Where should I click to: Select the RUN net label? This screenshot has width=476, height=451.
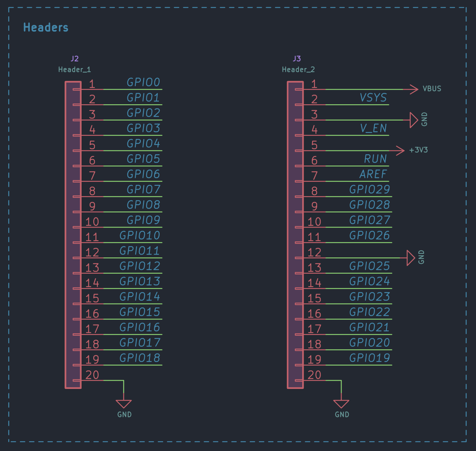click(x=376, y=159)
